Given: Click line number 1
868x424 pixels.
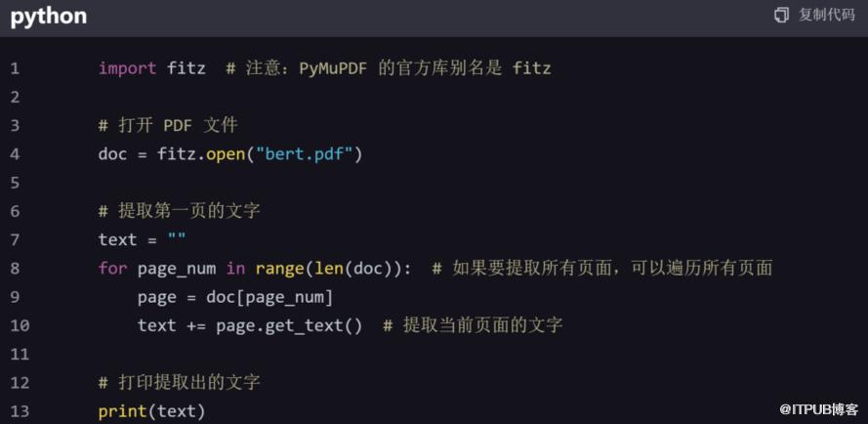Looking at the screenshot, I should pyautogui.click(x=15, y=68).
